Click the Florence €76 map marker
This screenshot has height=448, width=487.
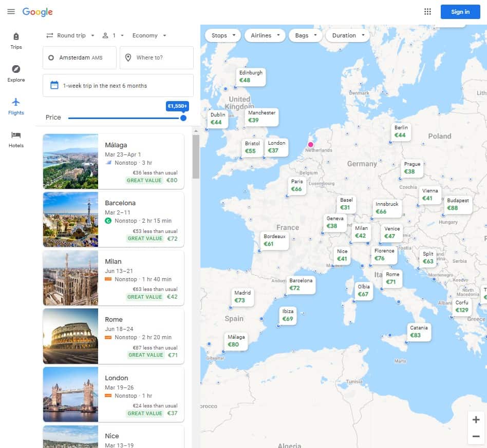(384, 255)
